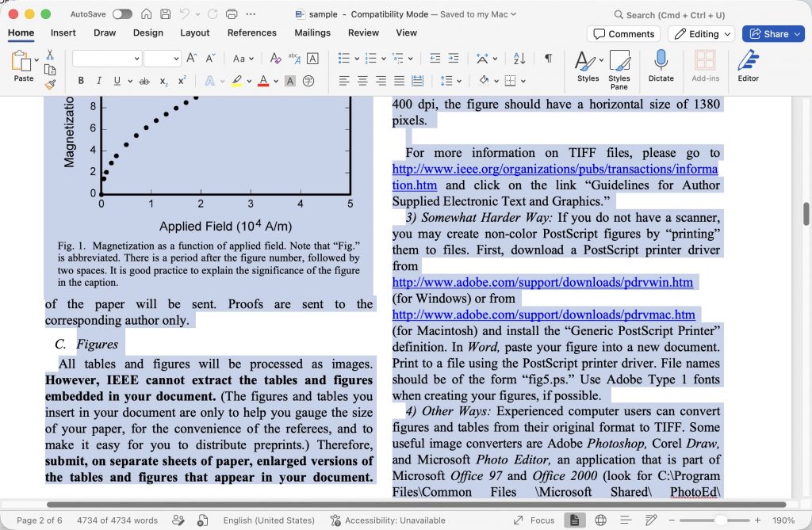Select the Format Painter brush icon

[x=50, y=84]
